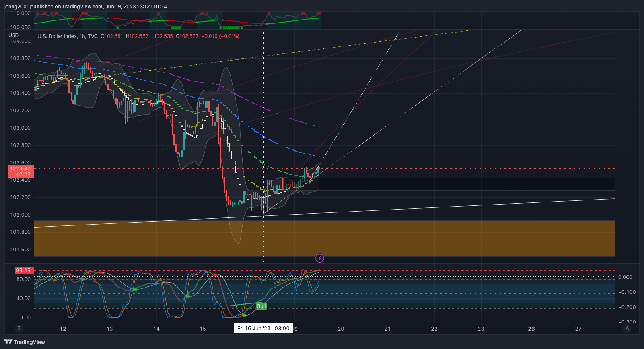
Task: Click the orange support zone rectangle
Action: tap(324, 238)
